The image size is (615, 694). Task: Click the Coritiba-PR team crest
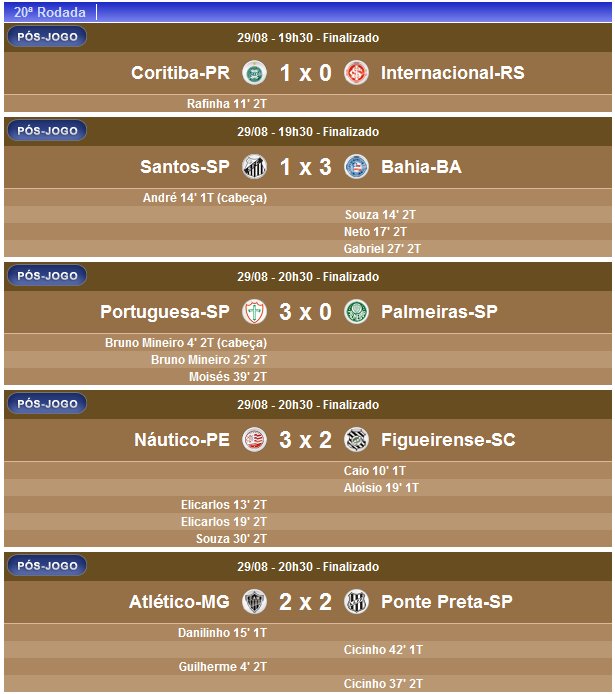254,73
